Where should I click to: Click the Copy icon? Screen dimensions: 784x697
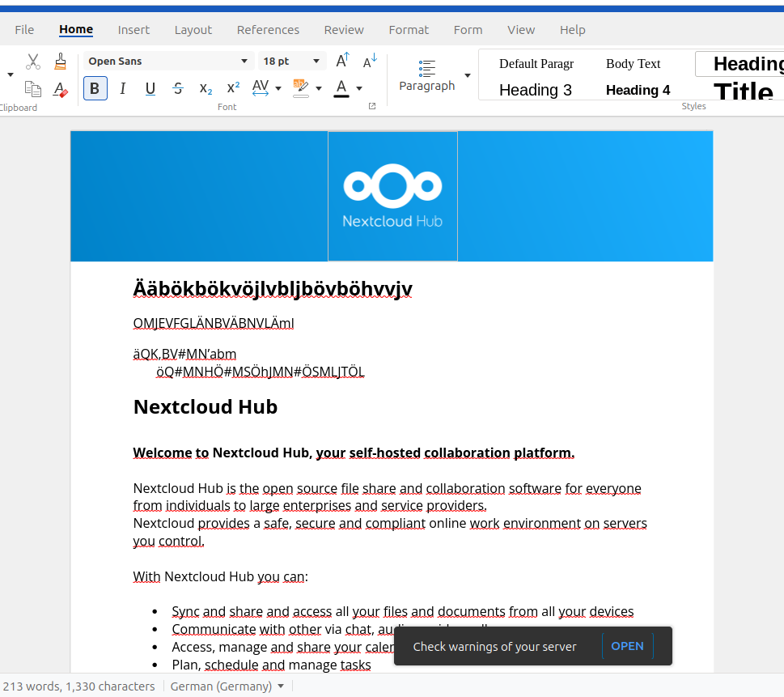[x=33, y=88]
